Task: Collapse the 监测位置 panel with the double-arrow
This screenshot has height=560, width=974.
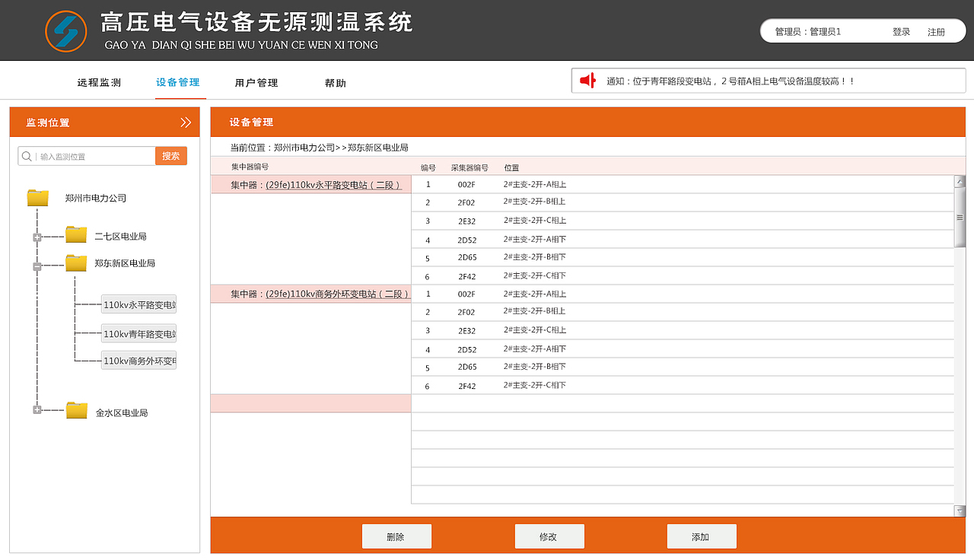Action: 186,122
